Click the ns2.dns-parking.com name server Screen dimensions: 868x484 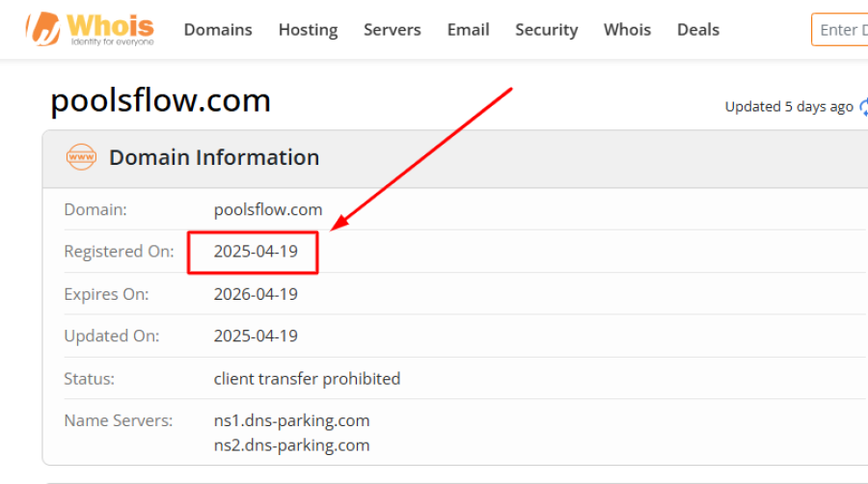click(291, 444)
